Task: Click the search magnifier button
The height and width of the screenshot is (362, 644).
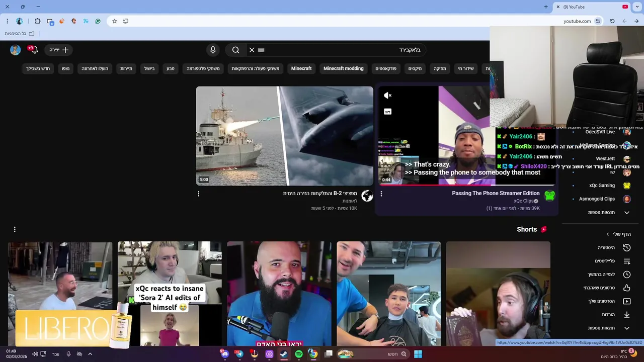Action: point(235,50)
